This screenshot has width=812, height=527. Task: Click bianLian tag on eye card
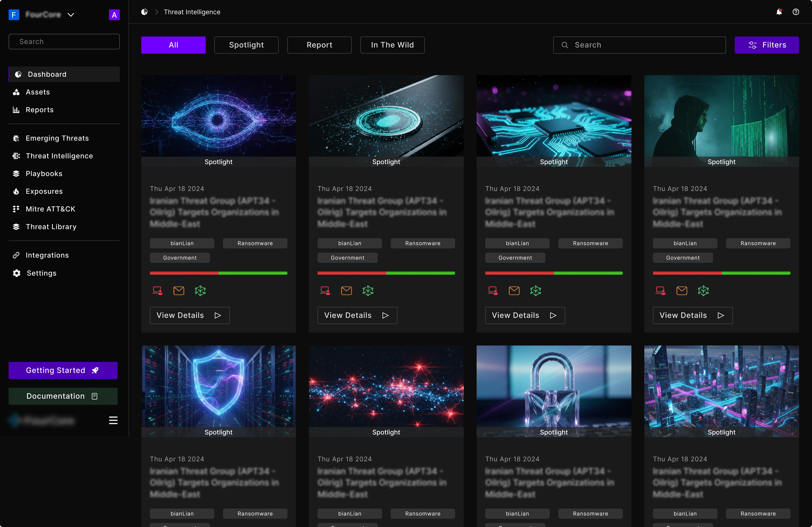click(182, 243)
